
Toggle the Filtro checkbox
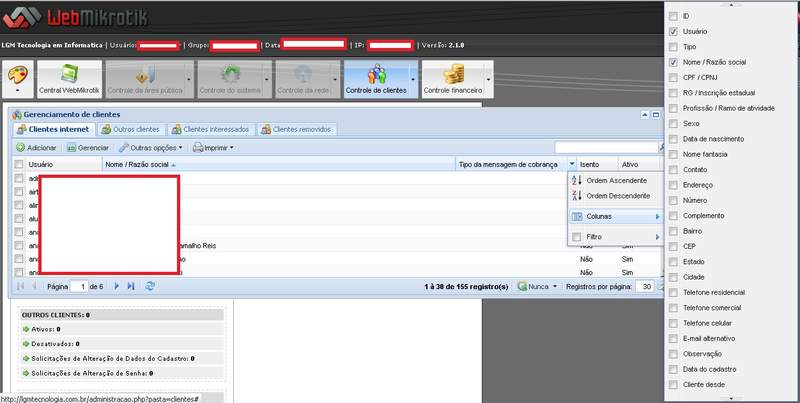577,237
